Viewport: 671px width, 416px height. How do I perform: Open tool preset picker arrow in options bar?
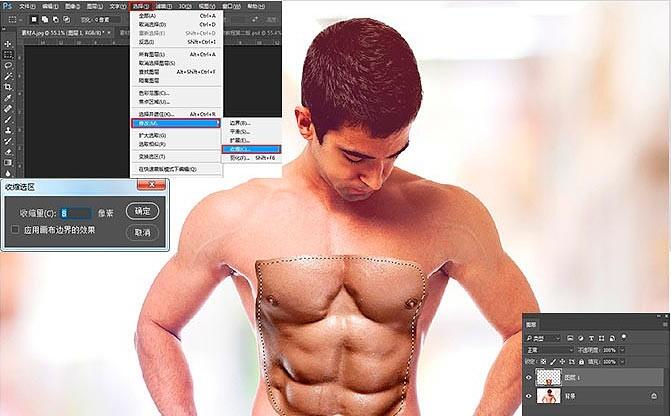(20, 19)
